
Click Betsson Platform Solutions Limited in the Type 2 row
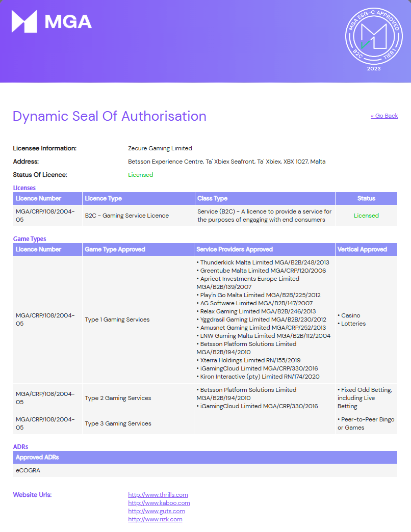click(246, 394)
